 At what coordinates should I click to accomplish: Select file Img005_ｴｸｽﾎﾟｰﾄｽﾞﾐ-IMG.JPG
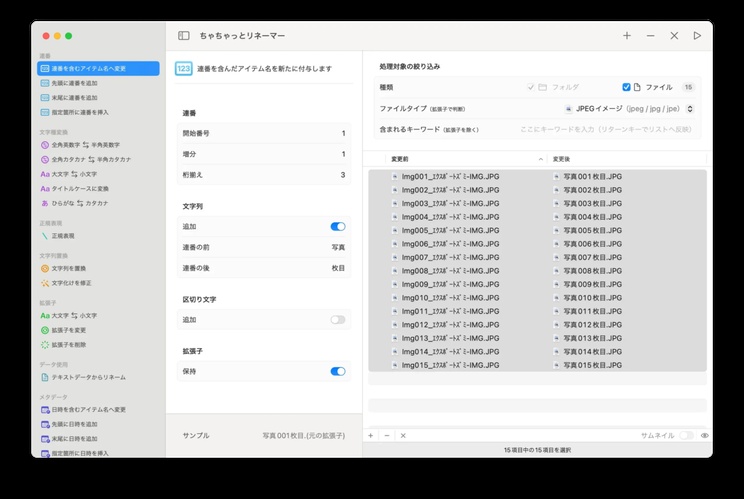(x=450, y=231)
